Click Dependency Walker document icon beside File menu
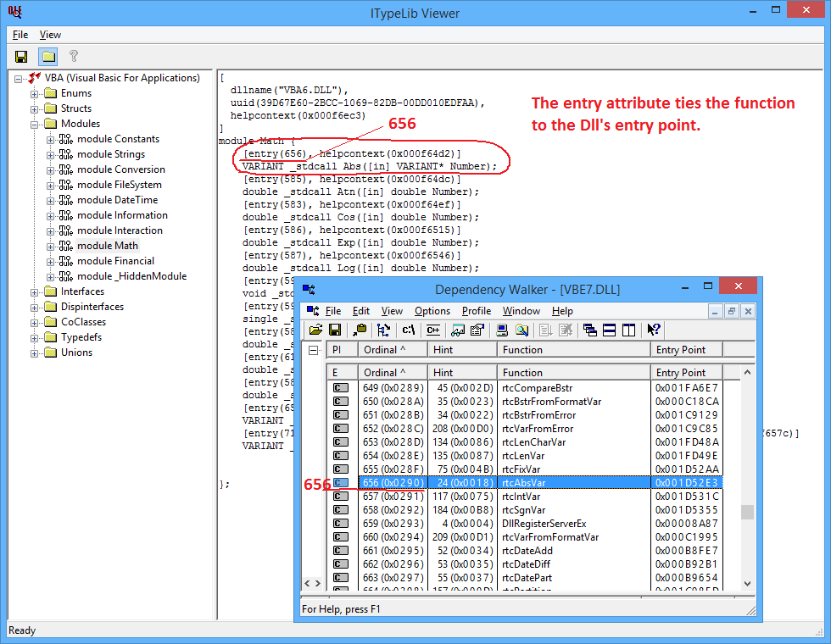The height and width of the screenshot is (644, 831). 313,311
